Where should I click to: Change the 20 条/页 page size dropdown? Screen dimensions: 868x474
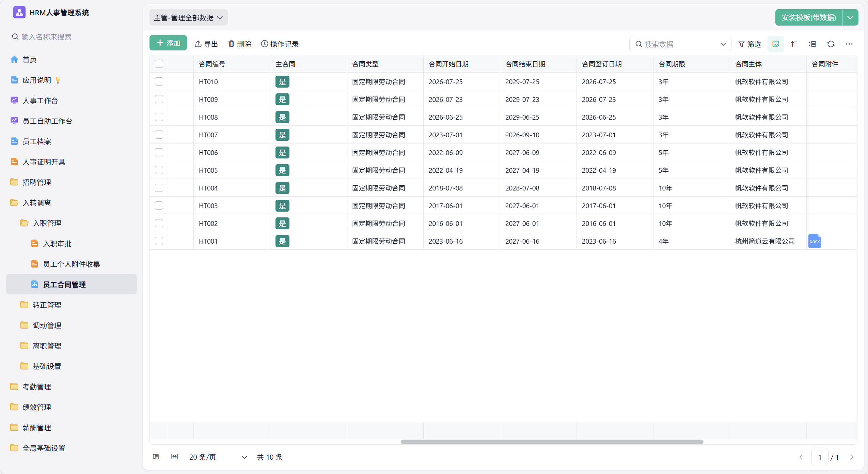[218, 457]
